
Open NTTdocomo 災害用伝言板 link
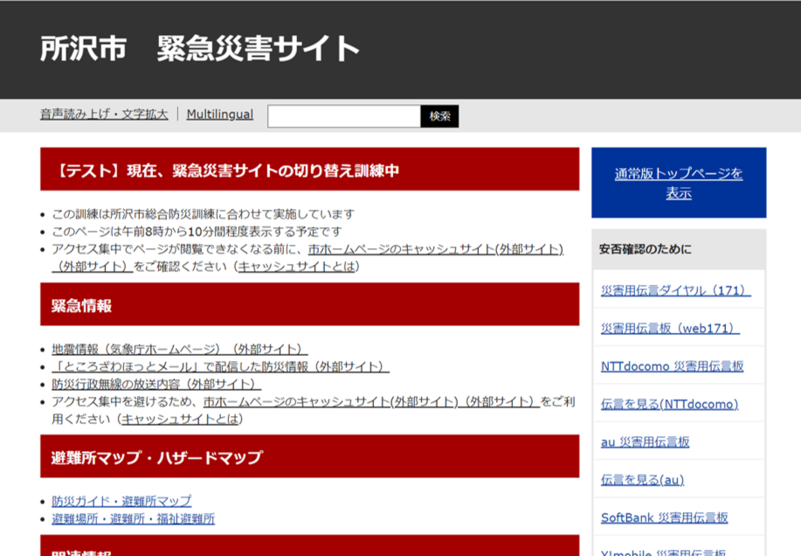coord(672,366)
